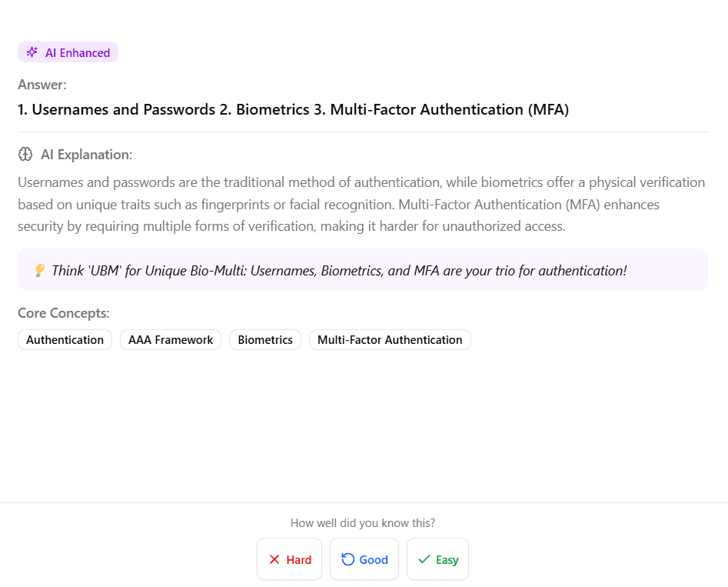Click the green checkmark icon on the Easy button
The height and width of the screenshot is (587, 728).
(x=424, y=559)
